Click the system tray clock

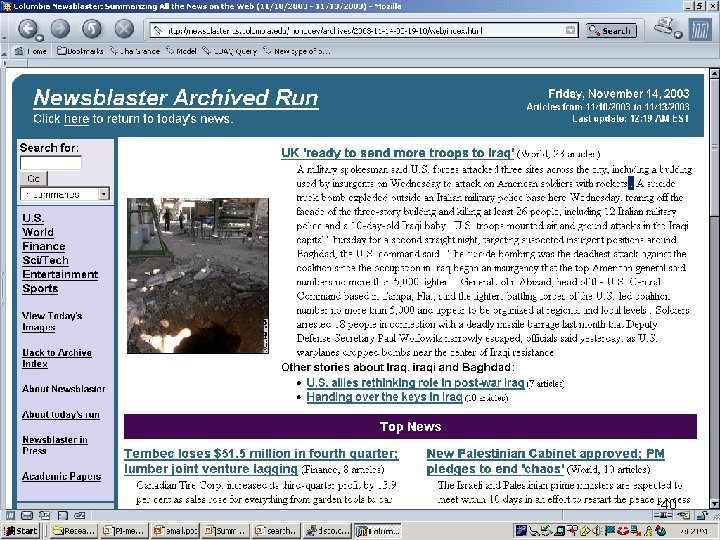694,531
